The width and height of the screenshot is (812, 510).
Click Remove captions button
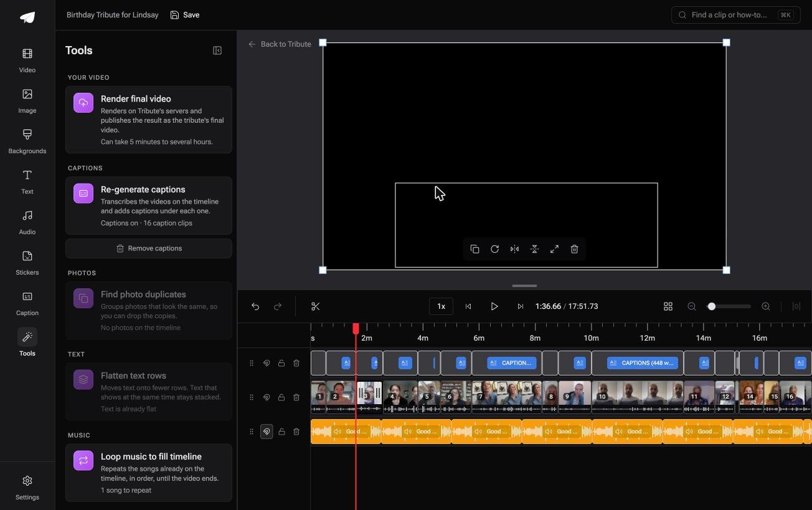pos(149,248)
